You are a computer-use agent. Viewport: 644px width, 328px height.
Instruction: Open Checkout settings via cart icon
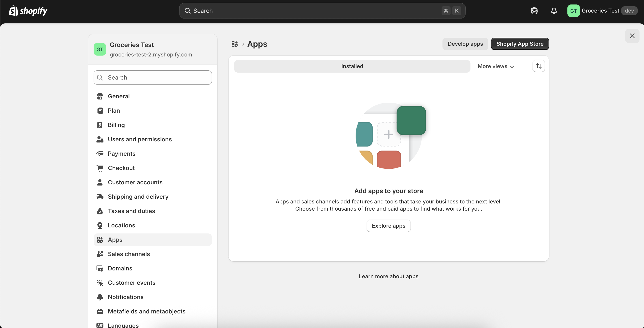pos(100,168)
